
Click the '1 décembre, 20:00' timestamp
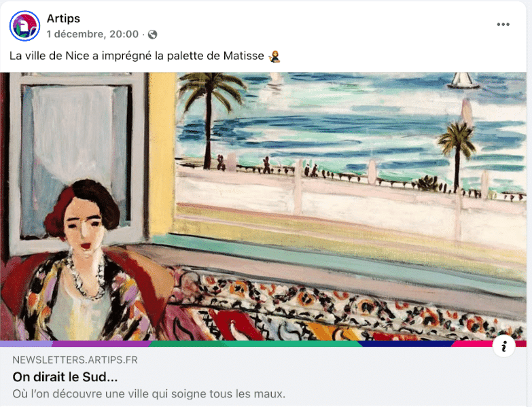coord(92,34)
